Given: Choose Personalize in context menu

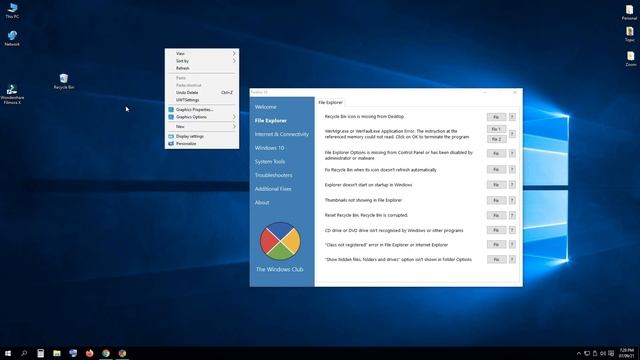Looking at the screenshot, I should coord(202,144).
